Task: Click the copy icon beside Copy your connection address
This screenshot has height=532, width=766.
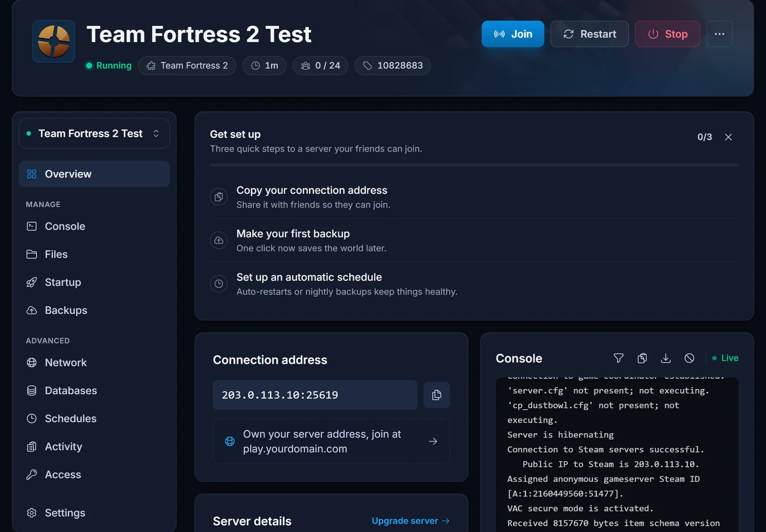Action: [x=219, y=197]
